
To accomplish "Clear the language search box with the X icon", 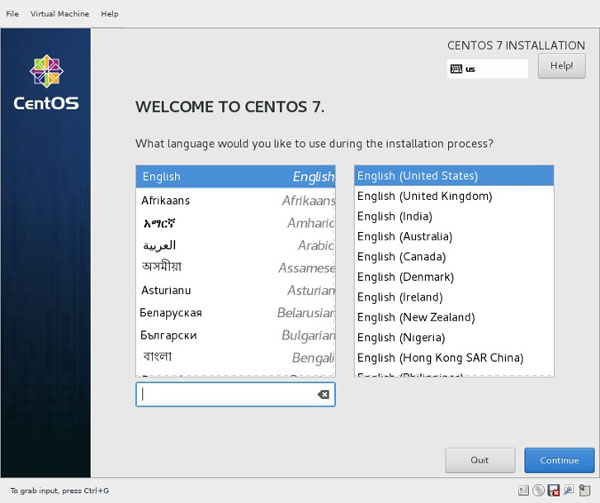I will (x=323, y=395).
